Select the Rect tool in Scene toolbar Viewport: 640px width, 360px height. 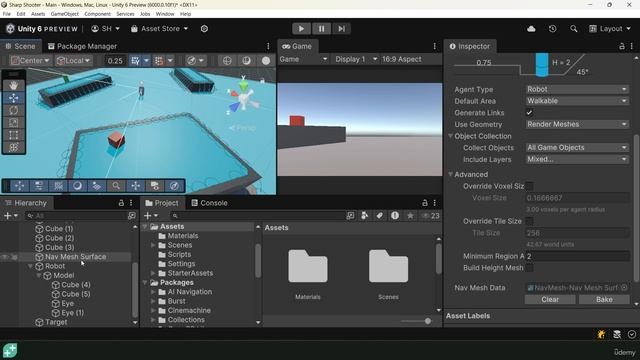point(13,135)
